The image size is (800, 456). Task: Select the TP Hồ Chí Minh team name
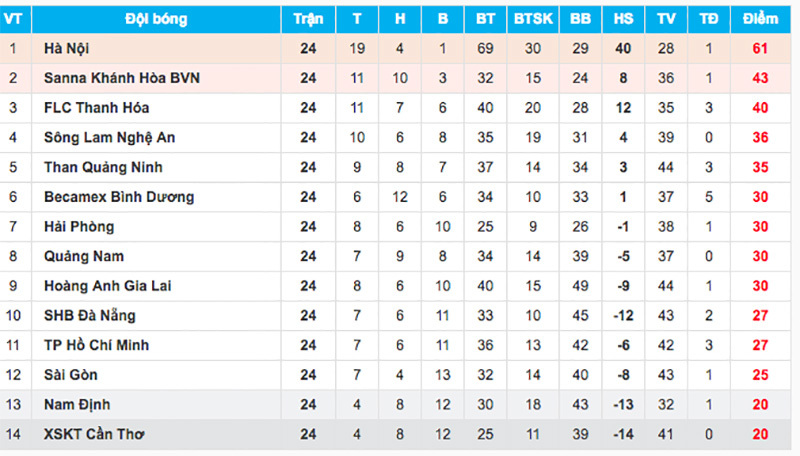coord(97,345)
